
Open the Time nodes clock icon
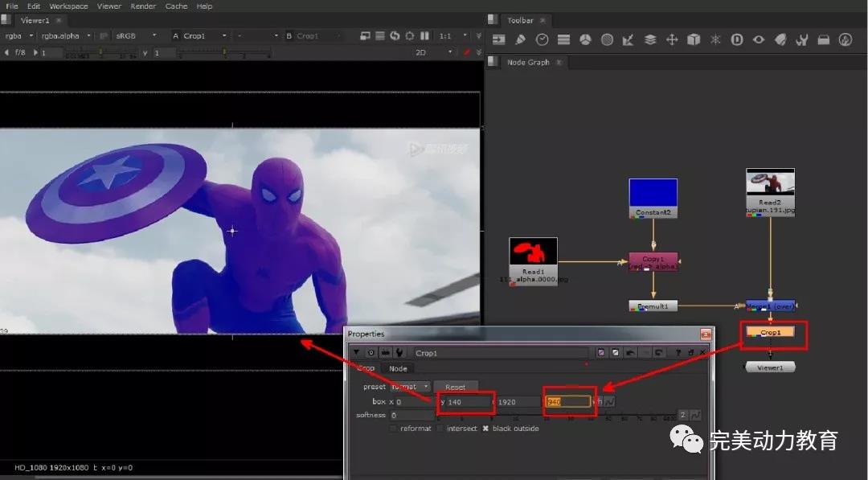click(x=542, y=39)
